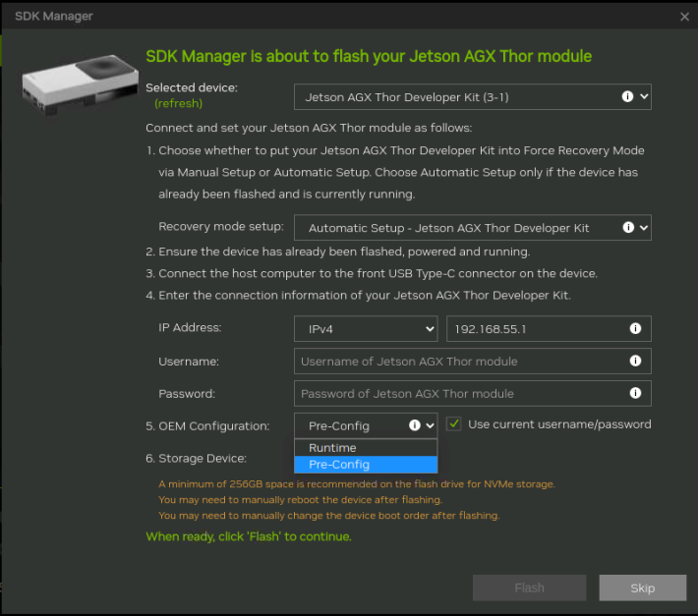Click the change device boot order warning
This screenshot has width=698, height=616.
click(x=329, y=516)
